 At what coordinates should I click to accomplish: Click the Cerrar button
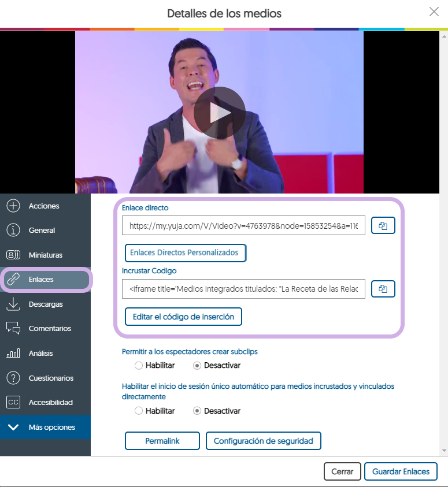[342, 471]
